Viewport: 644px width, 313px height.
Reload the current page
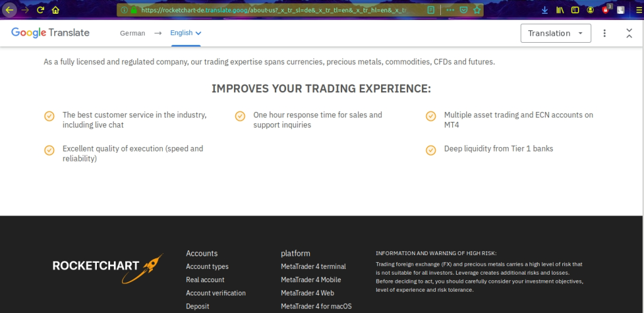coord(40,10)
